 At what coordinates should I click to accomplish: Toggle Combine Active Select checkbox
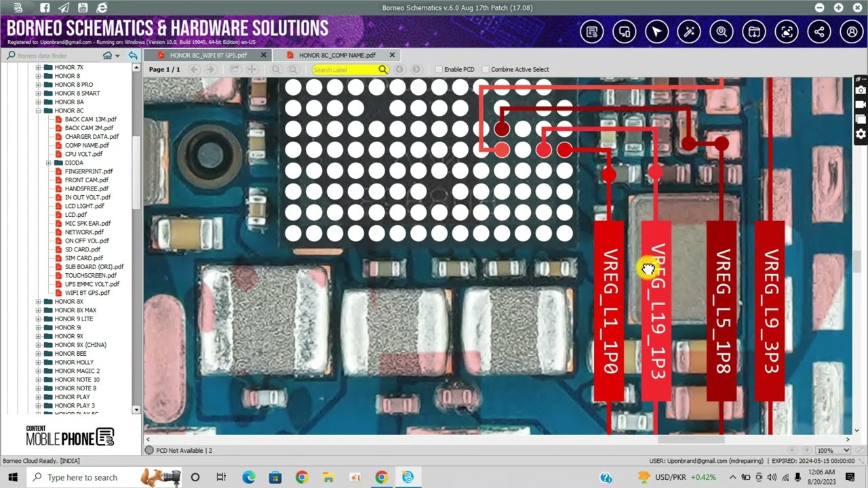pos(486,69)
